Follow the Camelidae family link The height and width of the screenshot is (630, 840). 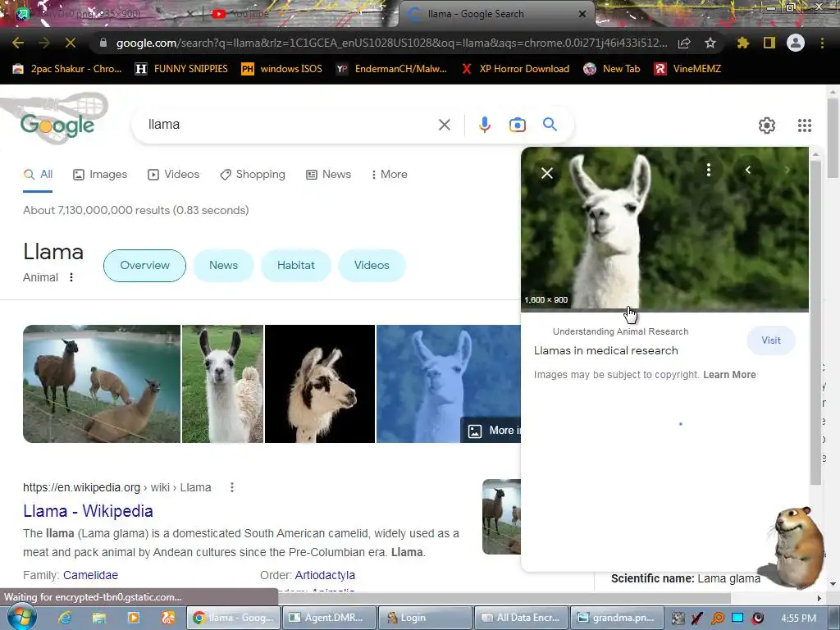pos(90,575)
